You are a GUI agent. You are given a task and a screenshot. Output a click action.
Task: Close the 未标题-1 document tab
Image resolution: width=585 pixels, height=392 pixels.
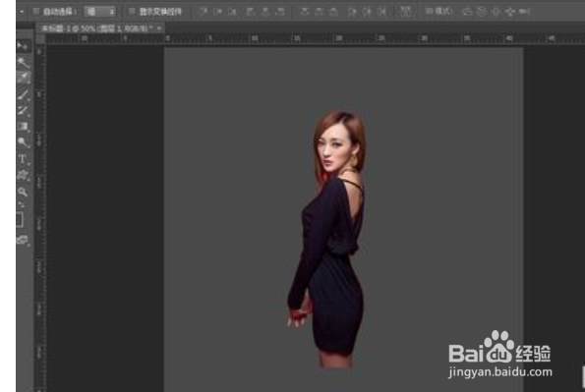(x=159, y=28)
